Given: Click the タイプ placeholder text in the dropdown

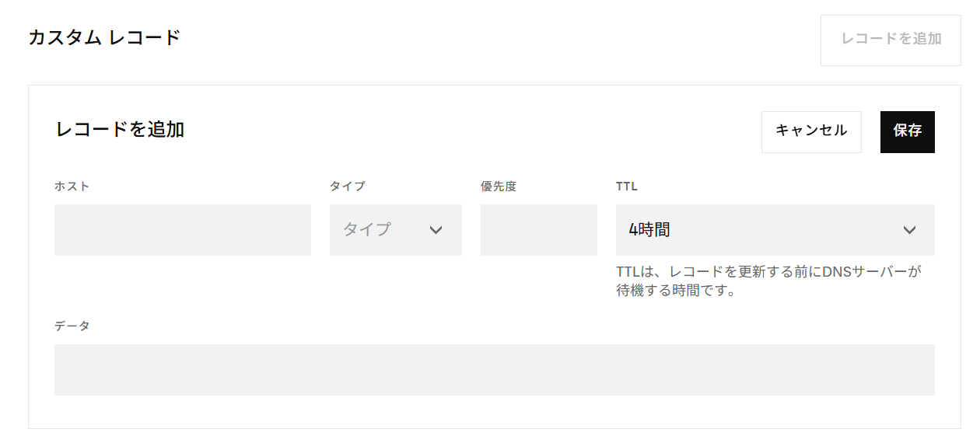Looking at the screenshot, I should [367, 230].
